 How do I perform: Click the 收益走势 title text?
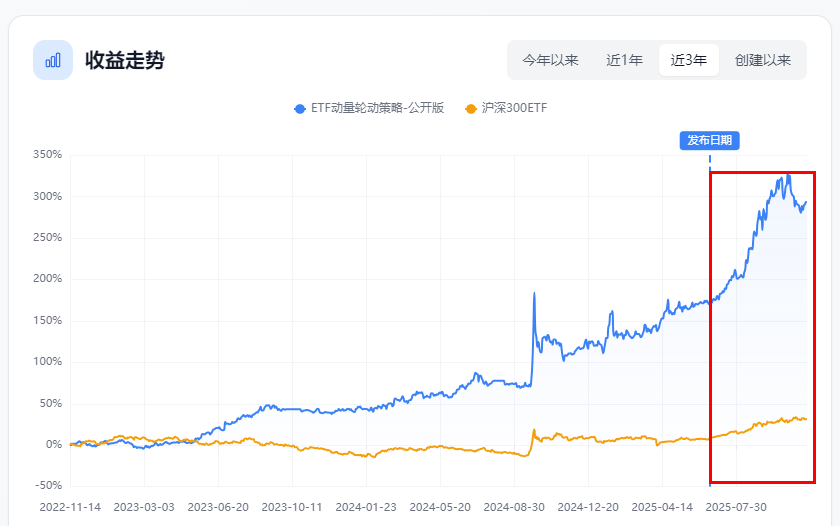[125, 60]
